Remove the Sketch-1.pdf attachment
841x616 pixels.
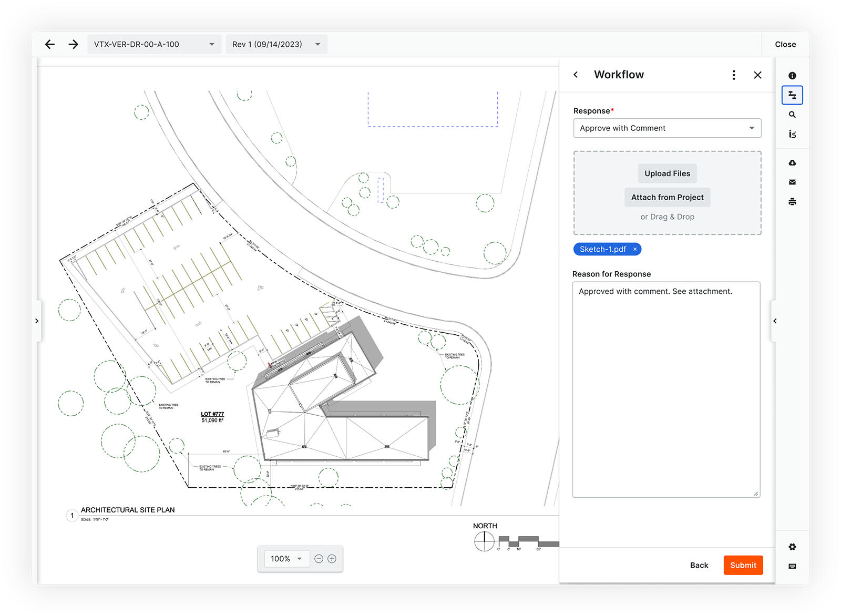click(635, 249)
